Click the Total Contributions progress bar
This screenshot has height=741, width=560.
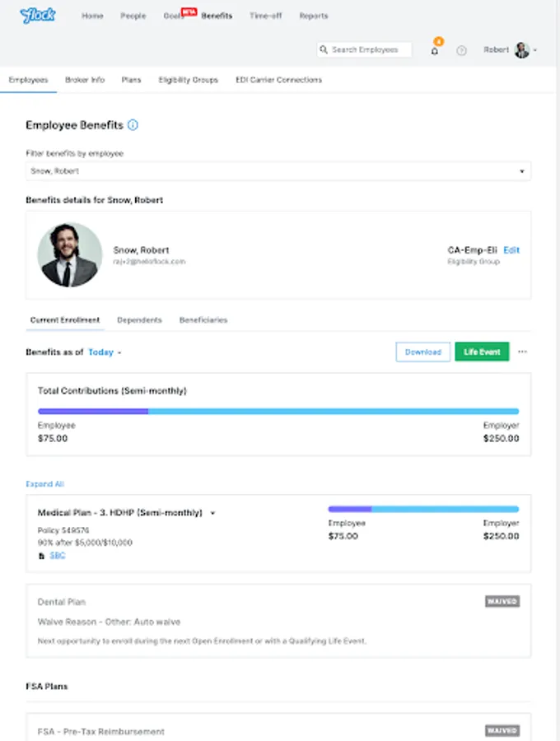(278, 411)
